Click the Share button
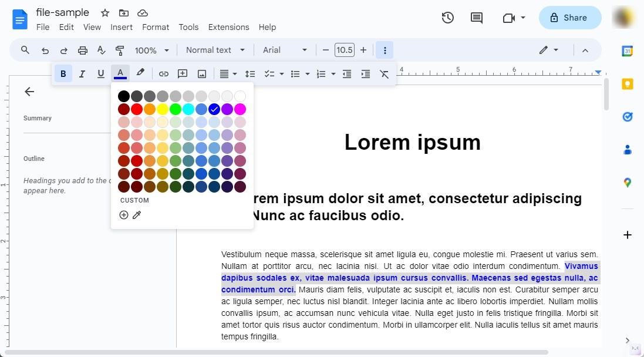Viewport: 644px width, 357px height. 569,18
